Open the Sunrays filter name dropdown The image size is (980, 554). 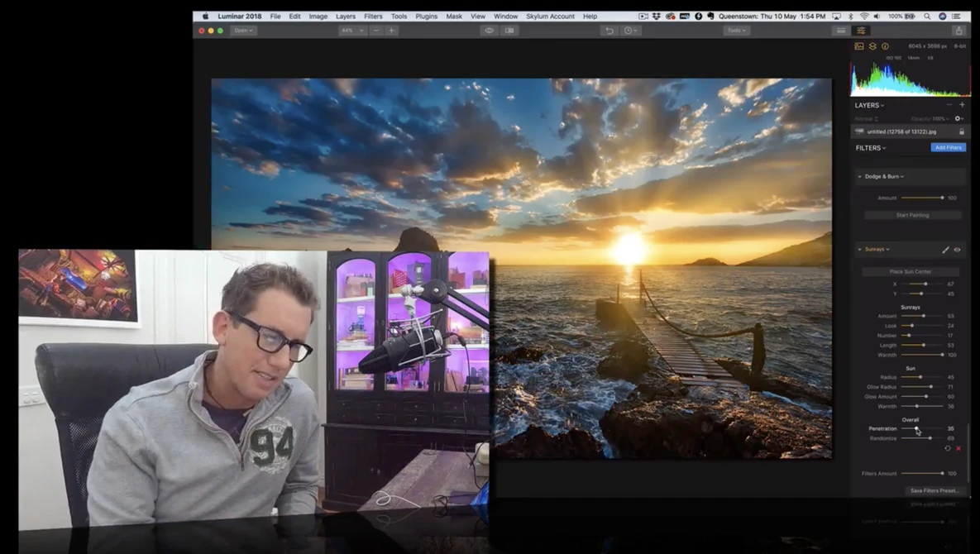pyautogui.click(x=877, y=250)
